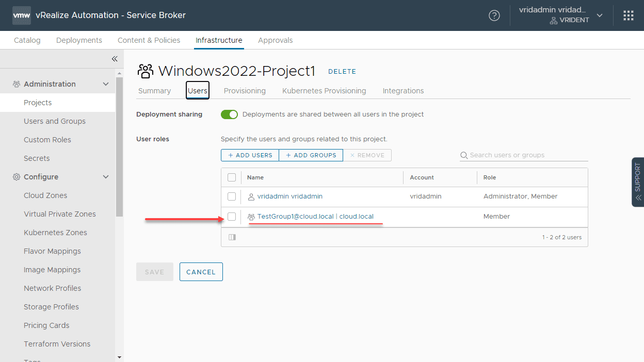Image resolution: width=644 pixels, height=362 pixels.
Task: Open the SUPPORT side panel tab
Action: 638,182
